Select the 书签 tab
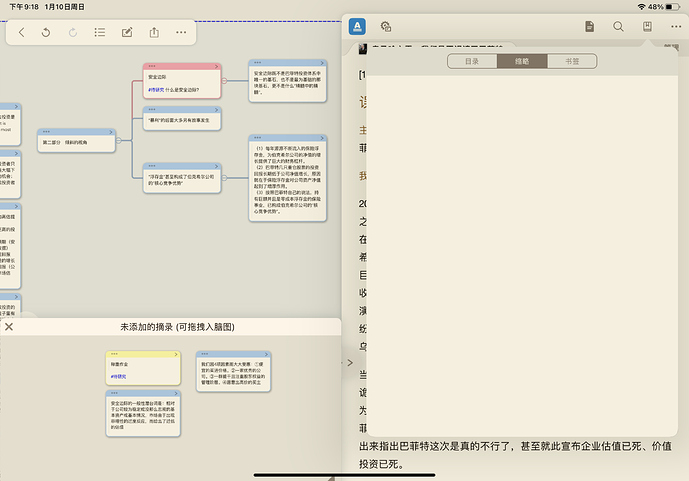Image resolution: width=689 pixels, height=481 pixels. tap(572, 61)
